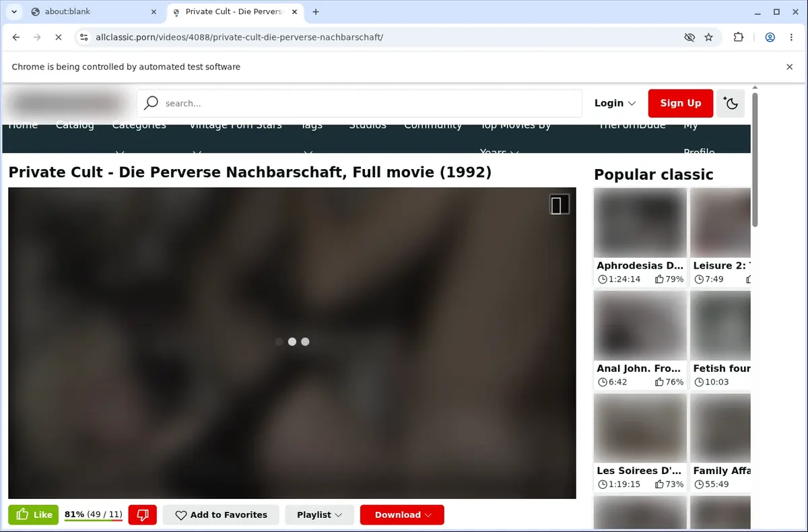Dismiss the automated test software infobar
The width and height of the screenshot is (808, 532).
click(790, 67)
